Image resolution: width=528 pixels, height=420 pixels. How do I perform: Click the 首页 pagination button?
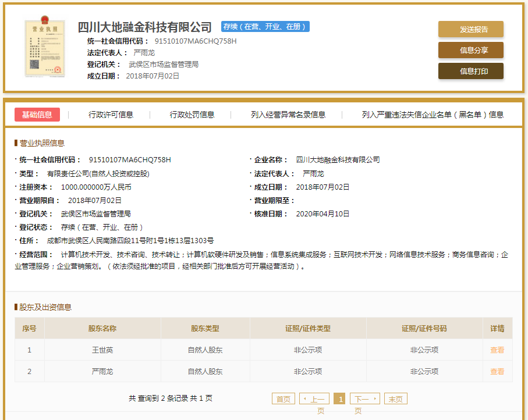283,398
